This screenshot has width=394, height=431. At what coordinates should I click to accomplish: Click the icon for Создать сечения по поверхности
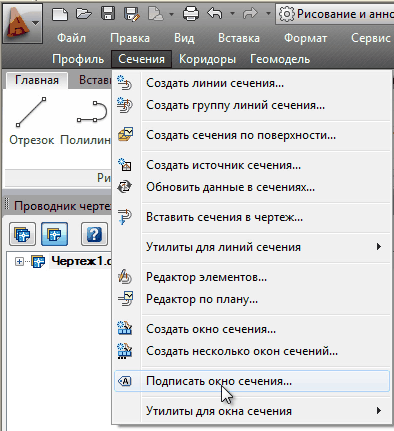coord(125,134)
